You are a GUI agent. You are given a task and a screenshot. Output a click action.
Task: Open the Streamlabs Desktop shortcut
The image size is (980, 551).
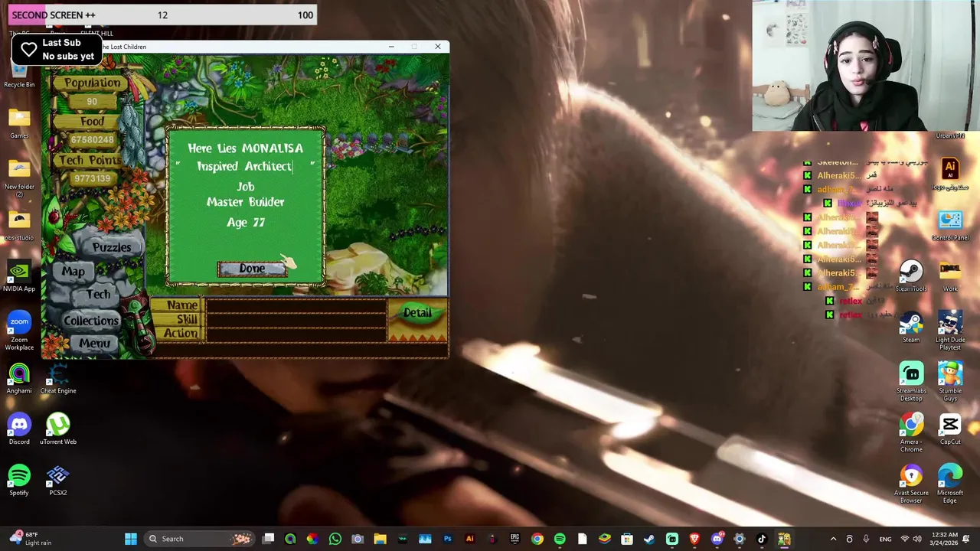coord(911,383)
